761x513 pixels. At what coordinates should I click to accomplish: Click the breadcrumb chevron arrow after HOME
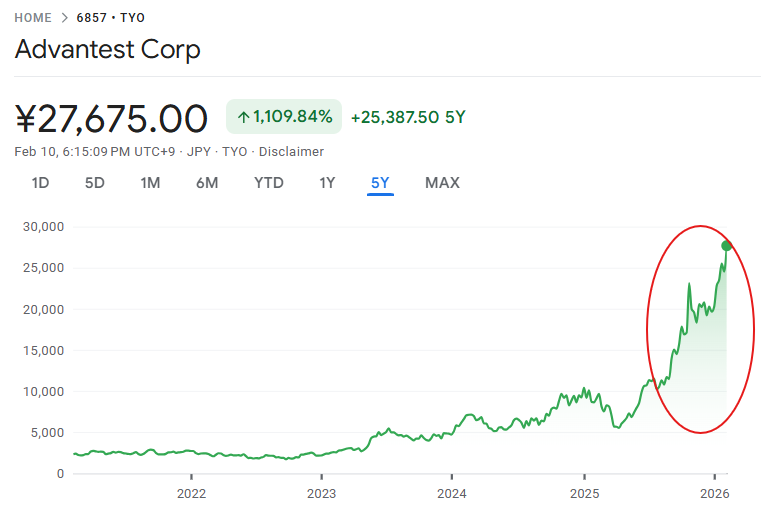click(x=64, y=17)
